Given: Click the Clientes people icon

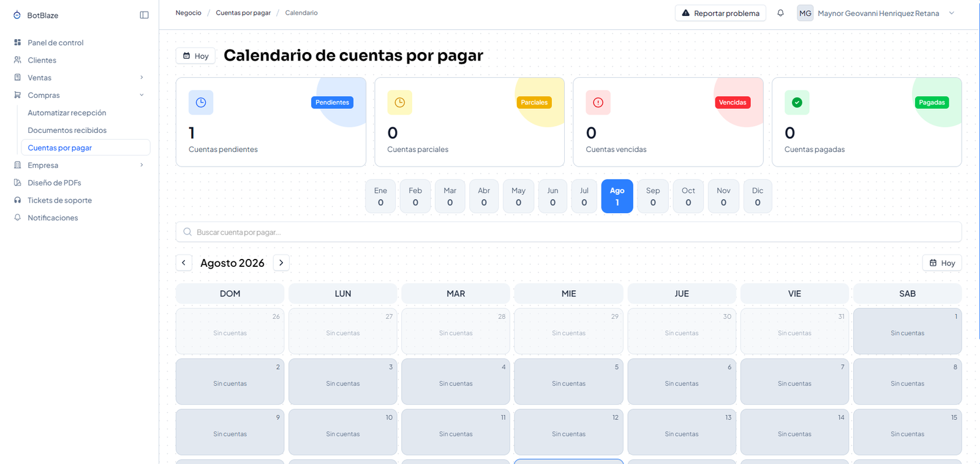Looking at the screenshot, I should point(17,60).
